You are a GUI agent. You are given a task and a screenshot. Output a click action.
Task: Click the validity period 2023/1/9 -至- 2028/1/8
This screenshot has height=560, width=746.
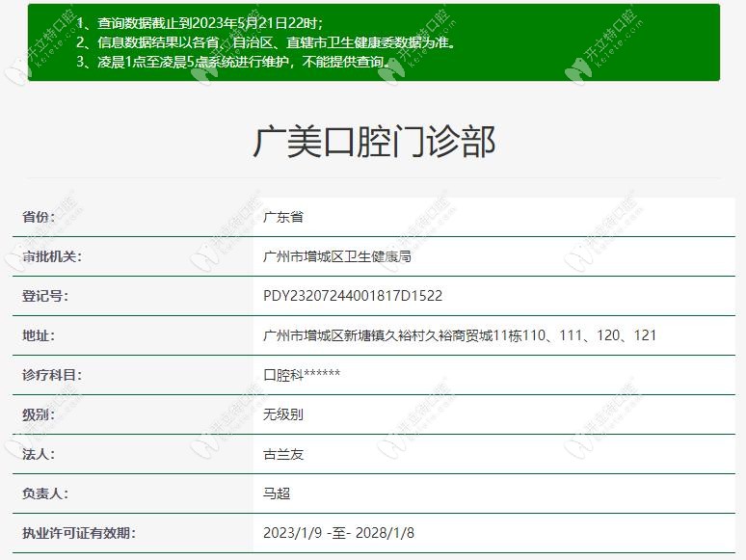pos(338,533)
